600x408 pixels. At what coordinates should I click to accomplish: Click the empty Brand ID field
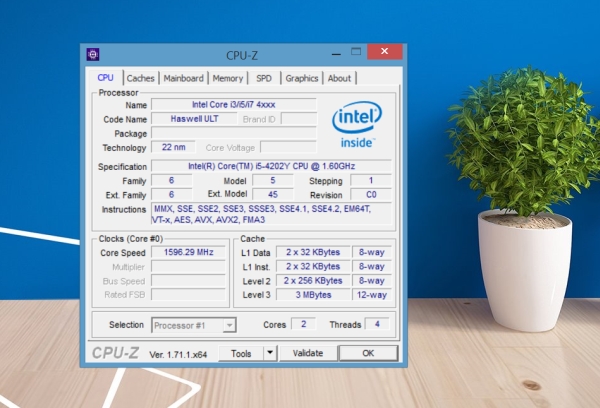(299, 119)
